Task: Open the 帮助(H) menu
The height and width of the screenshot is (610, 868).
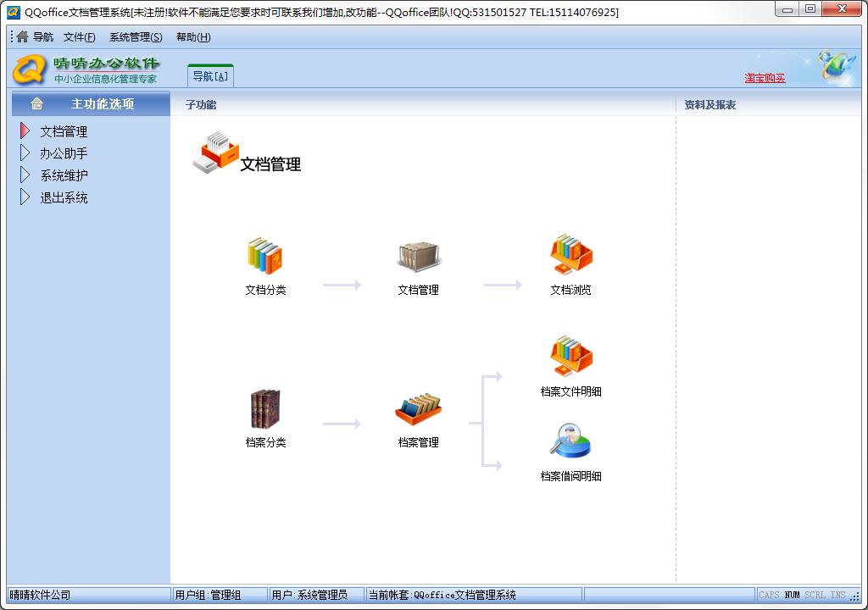Action: (193, 37)
